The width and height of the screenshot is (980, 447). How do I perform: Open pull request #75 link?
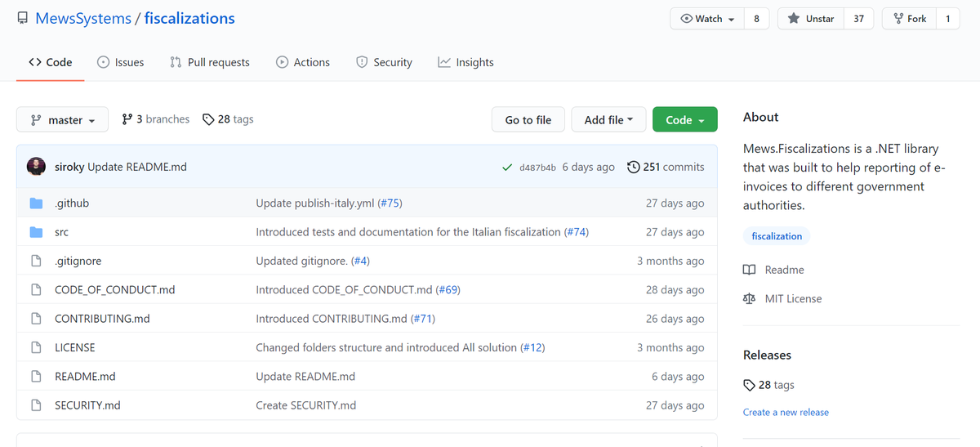point(390,203)
